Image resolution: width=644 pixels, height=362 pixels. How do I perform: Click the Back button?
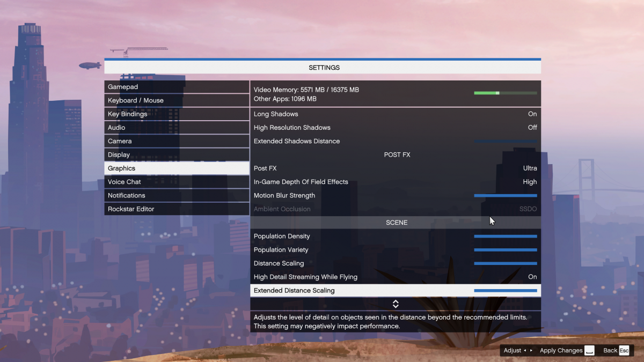click(x=611, y=350)
